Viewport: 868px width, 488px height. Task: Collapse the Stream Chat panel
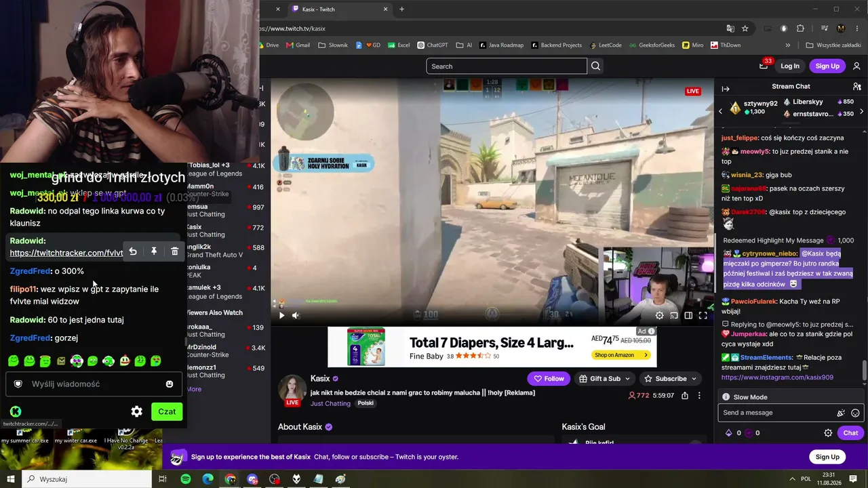[725, 89]
